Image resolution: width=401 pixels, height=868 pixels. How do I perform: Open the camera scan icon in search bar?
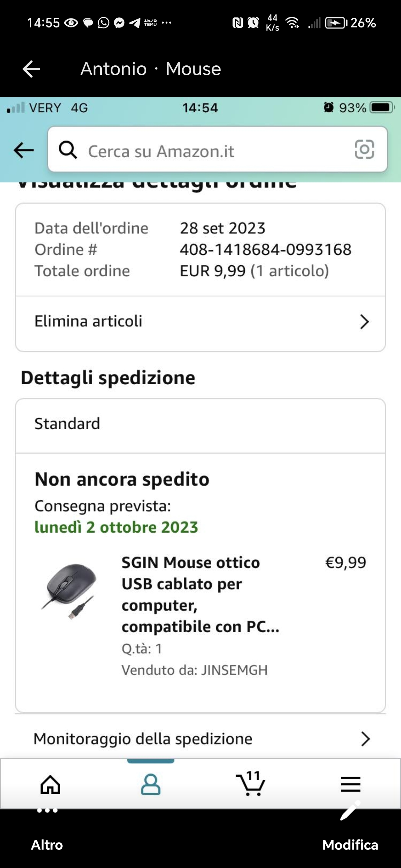pos(364,149)
